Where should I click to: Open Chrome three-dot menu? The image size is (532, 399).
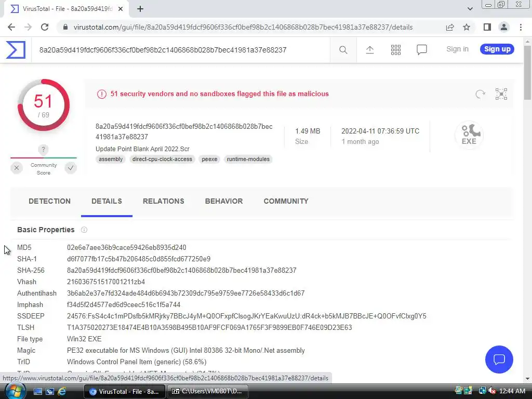pos(521,27)
